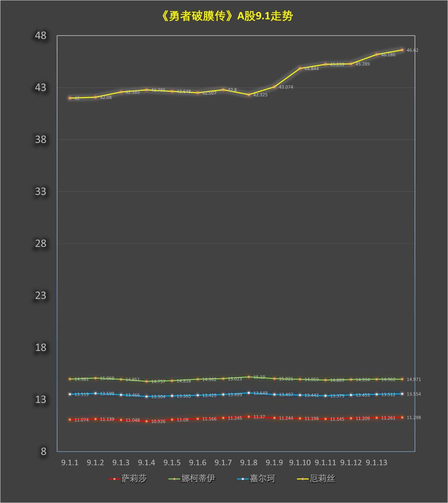Screen dimensions: 448x503
Task: Click the 厄莉丝 legend label
Action: tap(322, 478)
